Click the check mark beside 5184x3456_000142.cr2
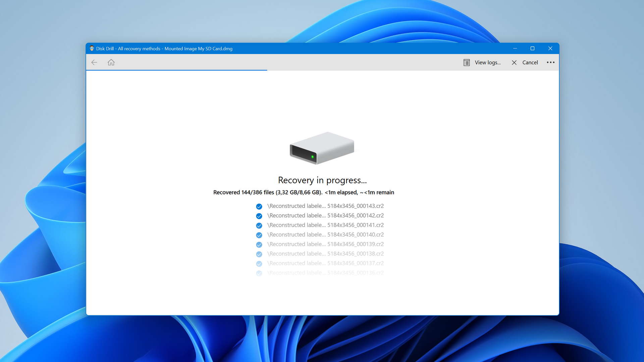 pos(259,216)
